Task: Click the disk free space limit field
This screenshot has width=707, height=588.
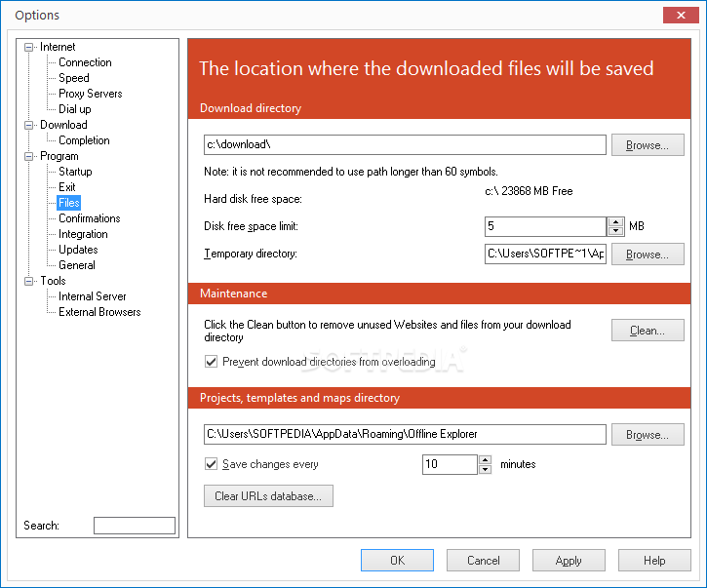Action: [x=545, y=226]
